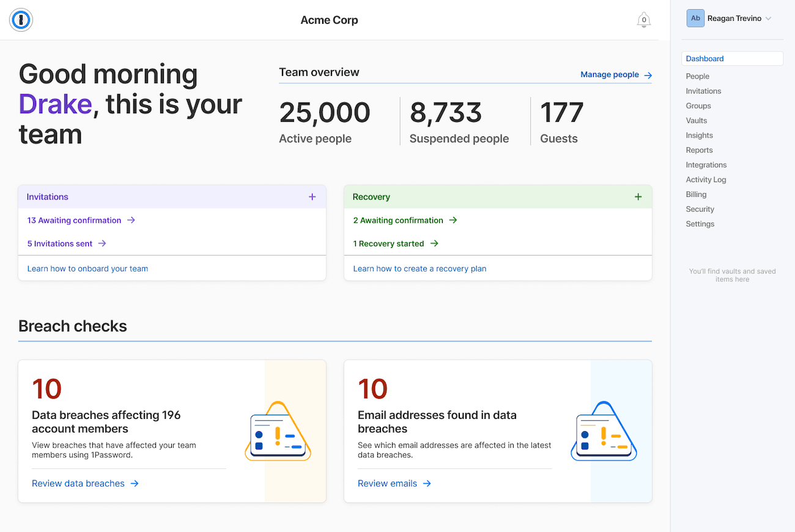Screen dimensions: 795x532
Task: Click the plus icon on the Invitations card
Action: [312, 196]
